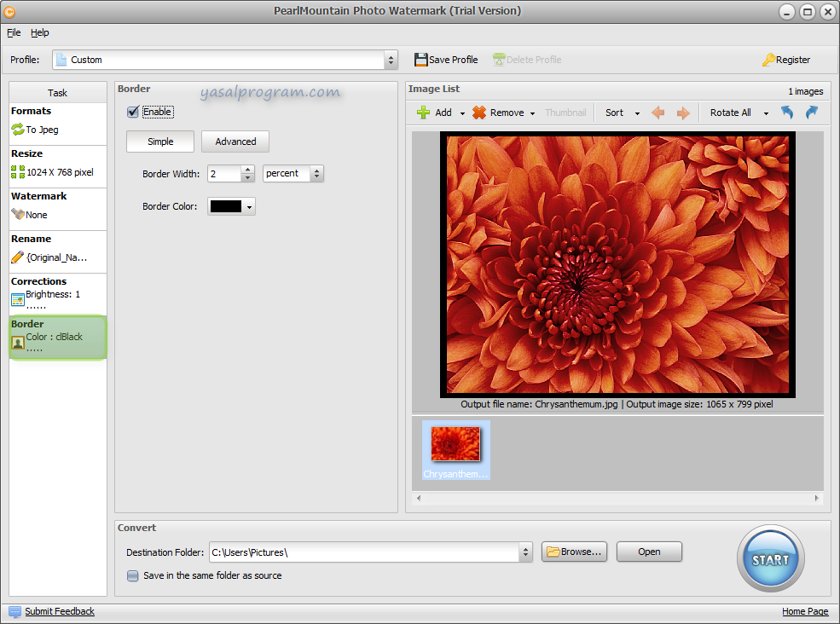Rotate image left with blue arrow
Viewport: 840px width, 624px height.
tap(787, 113)
